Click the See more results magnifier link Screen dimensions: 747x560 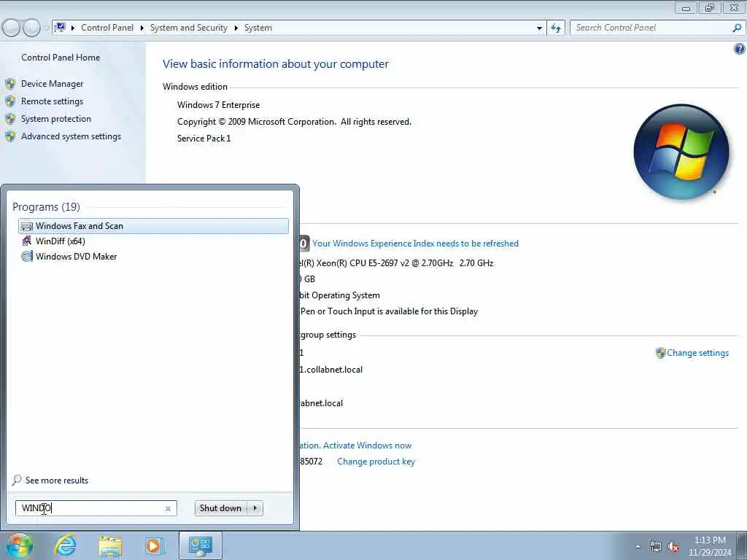tap(50, 480)
